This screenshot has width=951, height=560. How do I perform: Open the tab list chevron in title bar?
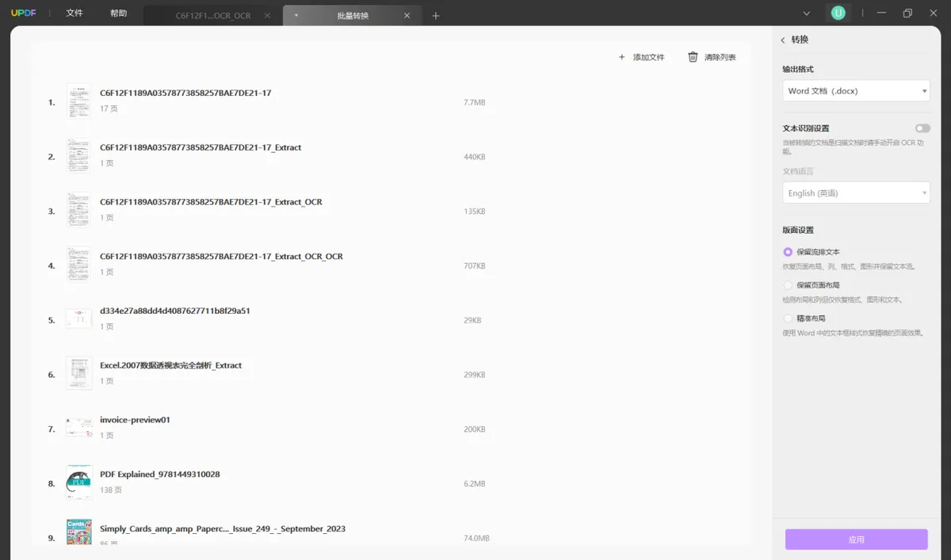click(807, 13)
